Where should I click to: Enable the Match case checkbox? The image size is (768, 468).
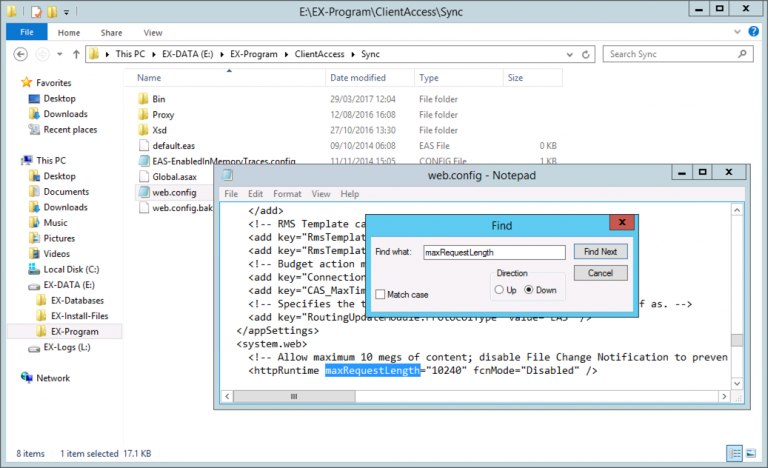pyautogui.click(x=381, y=294)
